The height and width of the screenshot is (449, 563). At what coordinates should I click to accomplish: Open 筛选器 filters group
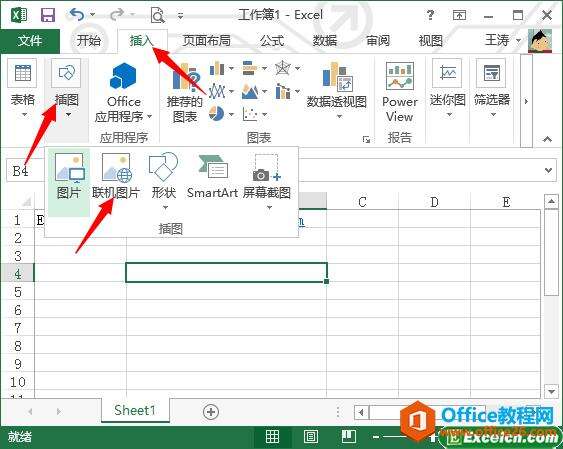(x=492, y=88)
